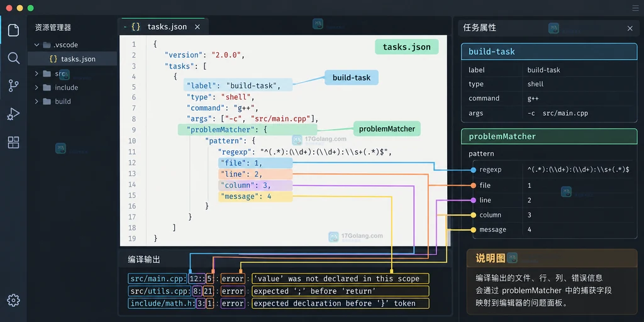Switch to the tasks.json tab
644x322 pixels.
163,26
